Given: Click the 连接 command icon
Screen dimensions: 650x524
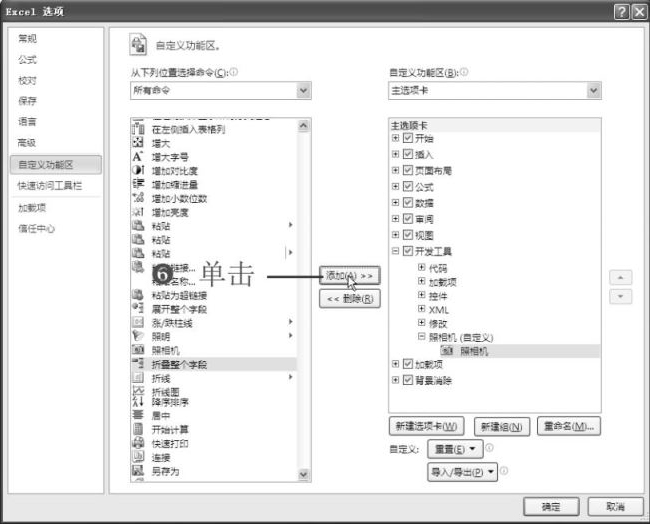Looking at the screenshot, I should tap(138, 457).
